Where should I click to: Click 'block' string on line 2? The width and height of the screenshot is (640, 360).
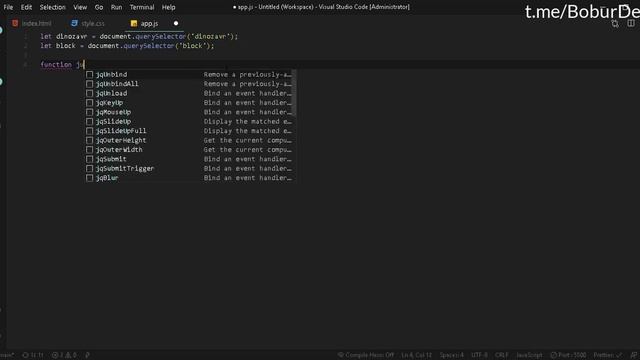tap(192, 46)
